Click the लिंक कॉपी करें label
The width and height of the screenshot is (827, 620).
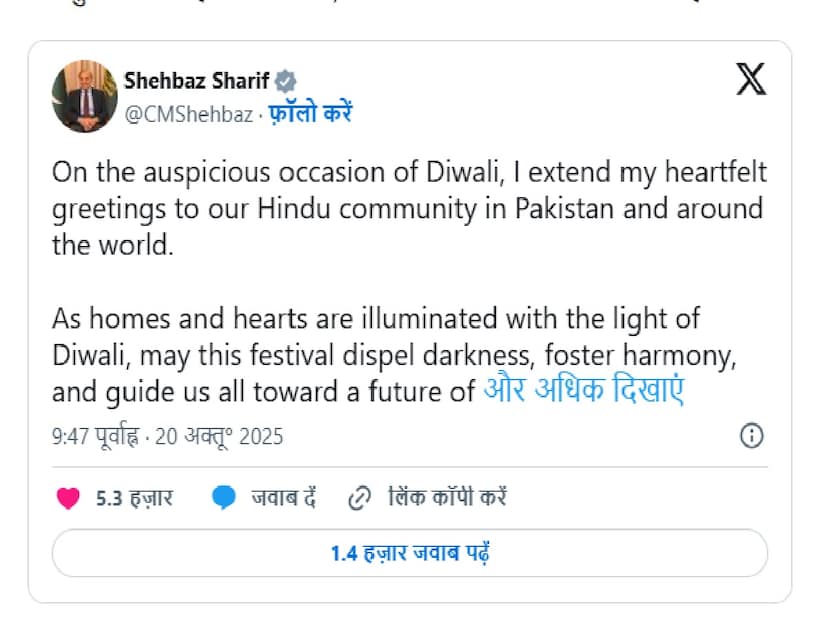tap(444, 498)
